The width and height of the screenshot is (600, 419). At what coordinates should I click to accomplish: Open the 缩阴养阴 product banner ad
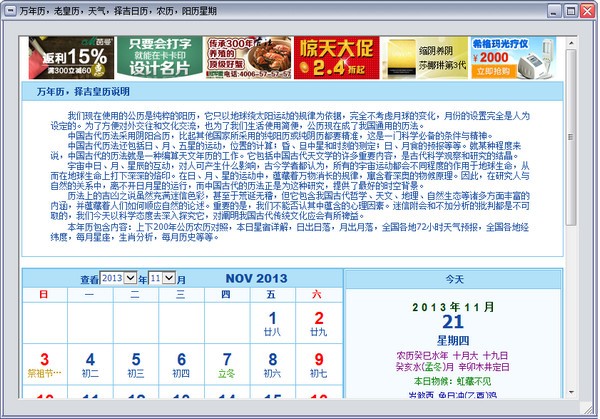(425, 58)
